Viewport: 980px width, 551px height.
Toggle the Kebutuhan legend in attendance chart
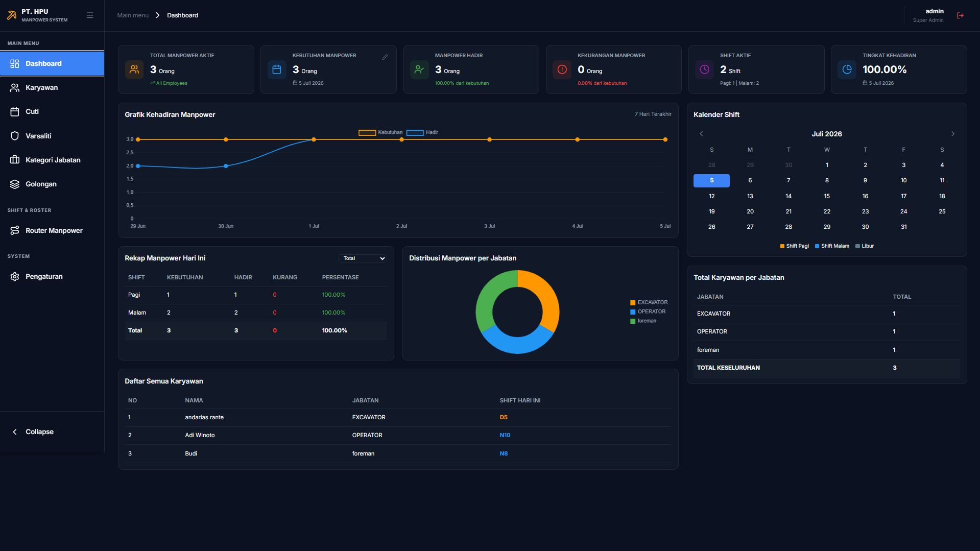point(380,132)
